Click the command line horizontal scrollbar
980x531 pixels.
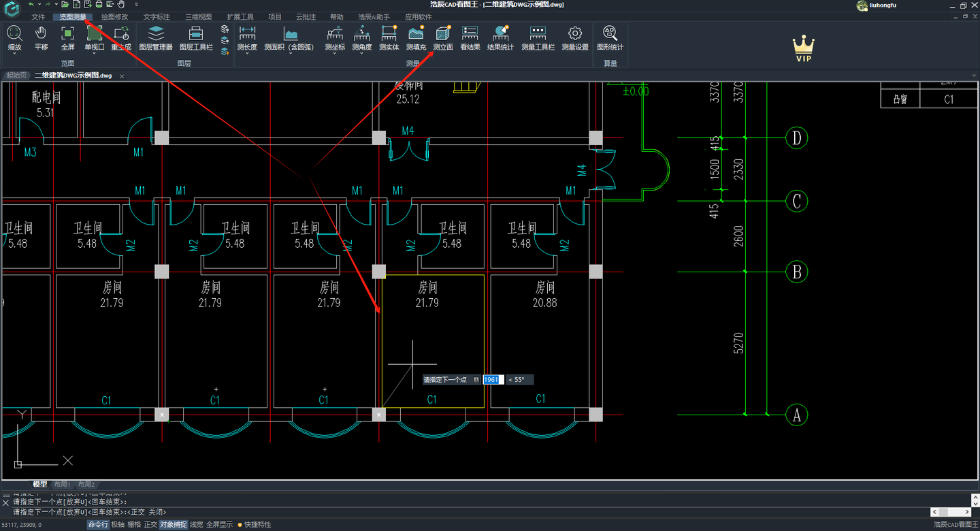(950, 512)
